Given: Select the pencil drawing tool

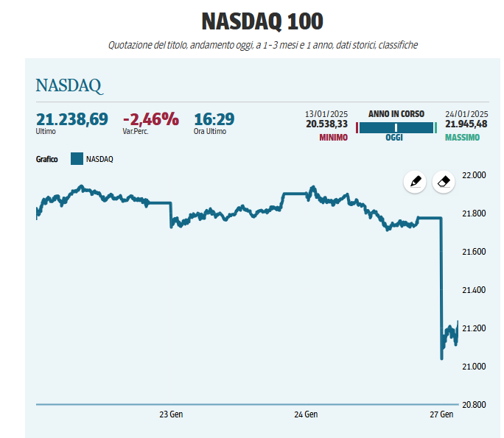Looking at the screenshot, I should tap(415, 181).
